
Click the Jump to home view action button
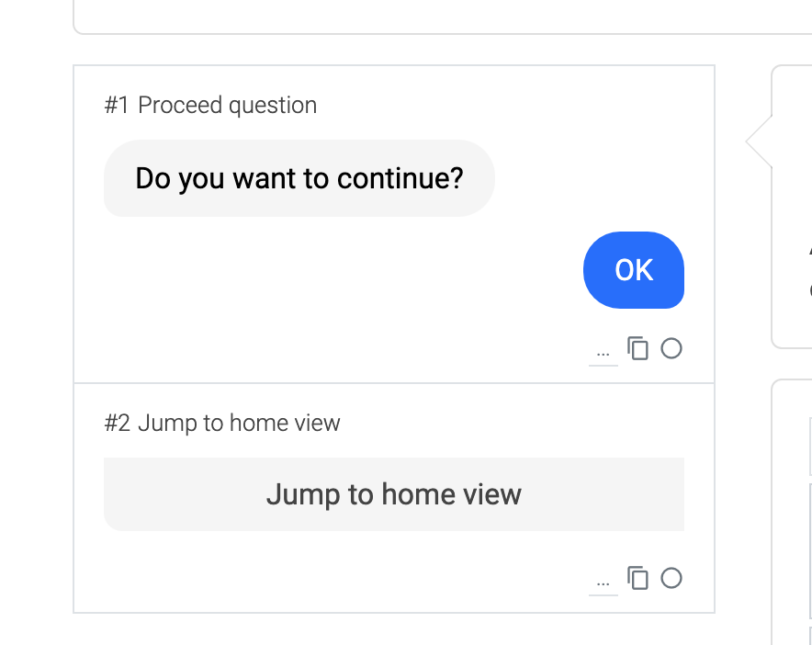coord(394,494)
